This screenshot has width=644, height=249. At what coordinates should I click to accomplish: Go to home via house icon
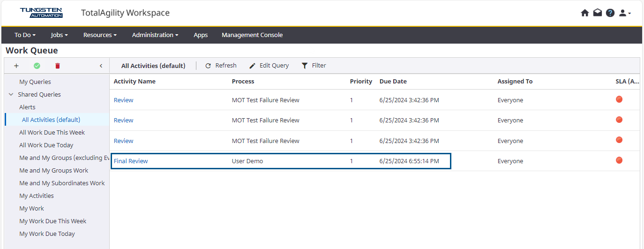coord(584,13)
